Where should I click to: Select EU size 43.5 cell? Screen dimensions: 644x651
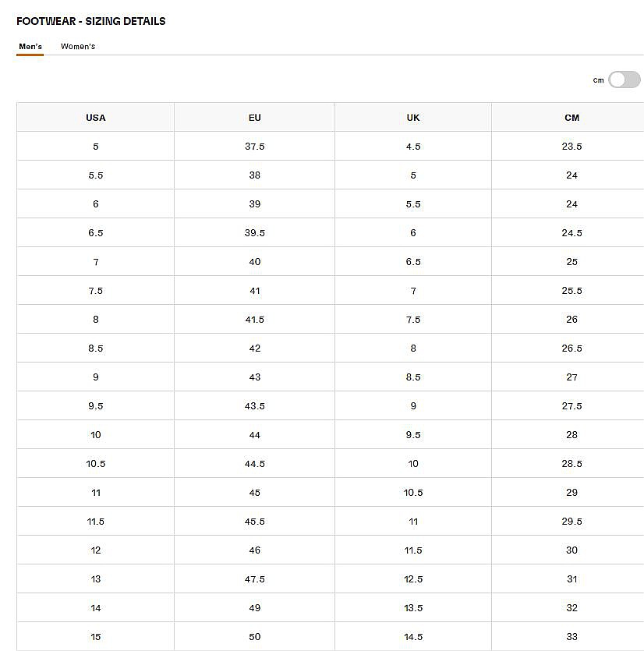254,405
